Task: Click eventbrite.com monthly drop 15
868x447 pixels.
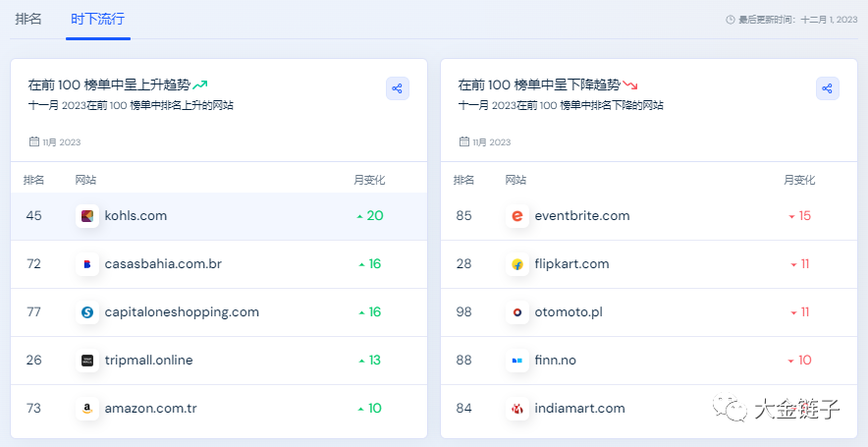Action: tap(800, 215)
